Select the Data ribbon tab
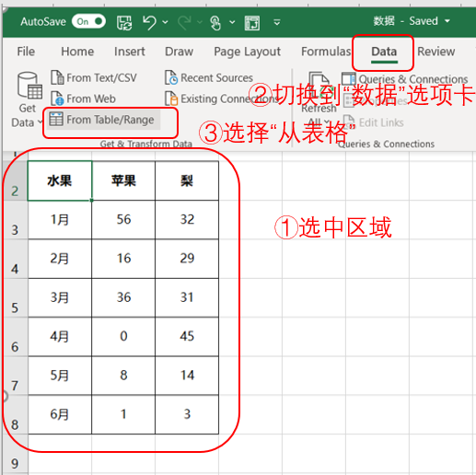This screenshot has height=475, width=476. click(x=384, y=52)
